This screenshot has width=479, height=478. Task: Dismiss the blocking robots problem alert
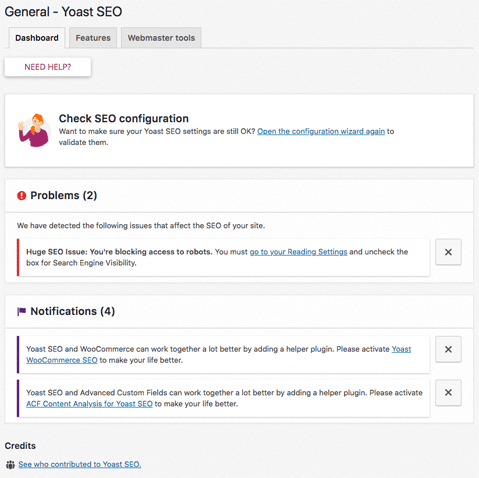click(x=448, y=252)
